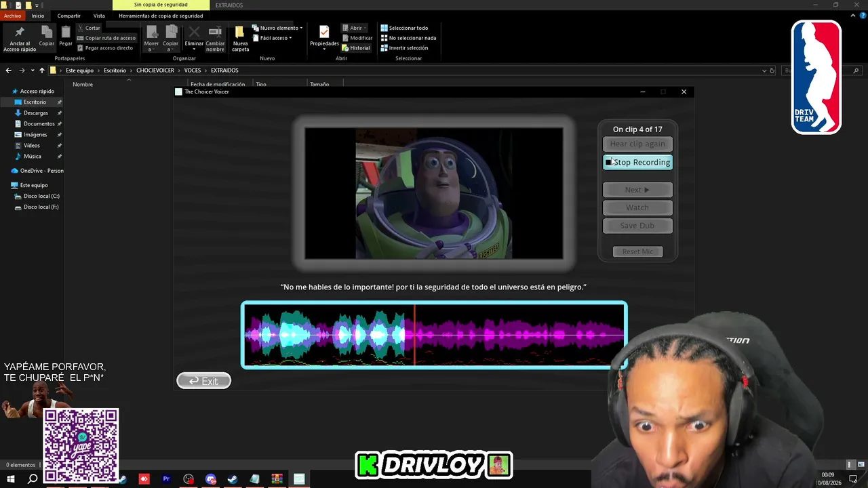Click the Copiar icon in Portapapeles group

pyautogui.click(x=46, y=32)
